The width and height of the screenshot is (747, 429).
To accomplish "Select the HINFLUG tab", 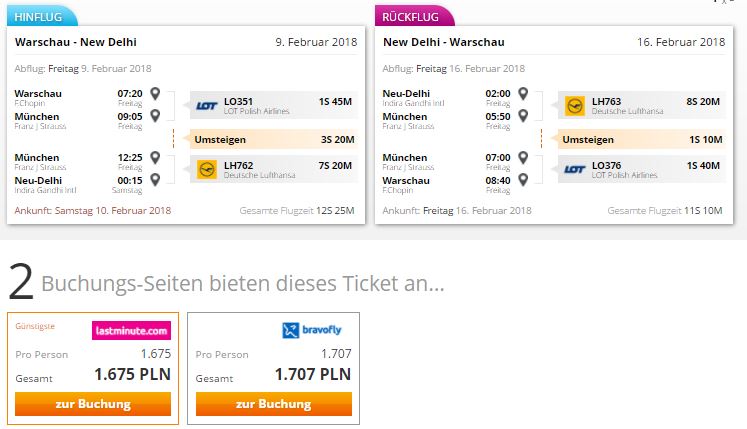I will click(x=42, y=17).
